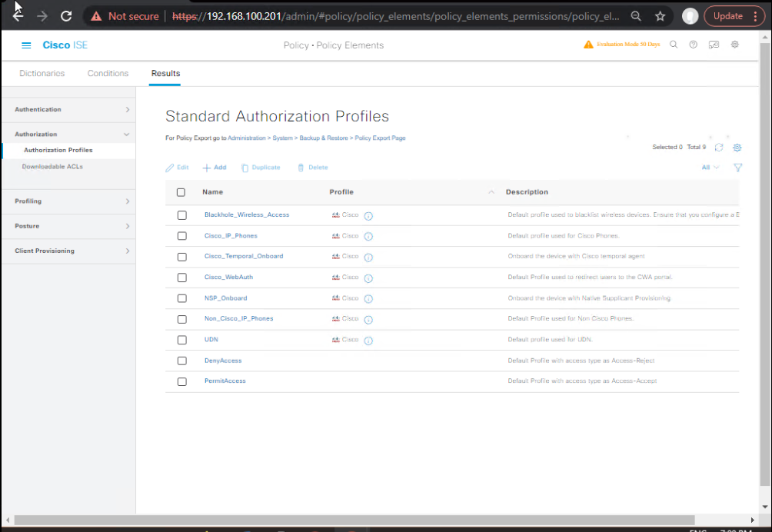Open the browser zoom magnifier icon
This screenshot has width=772, height=532.
pyautogui.click(x=636, y=16)
